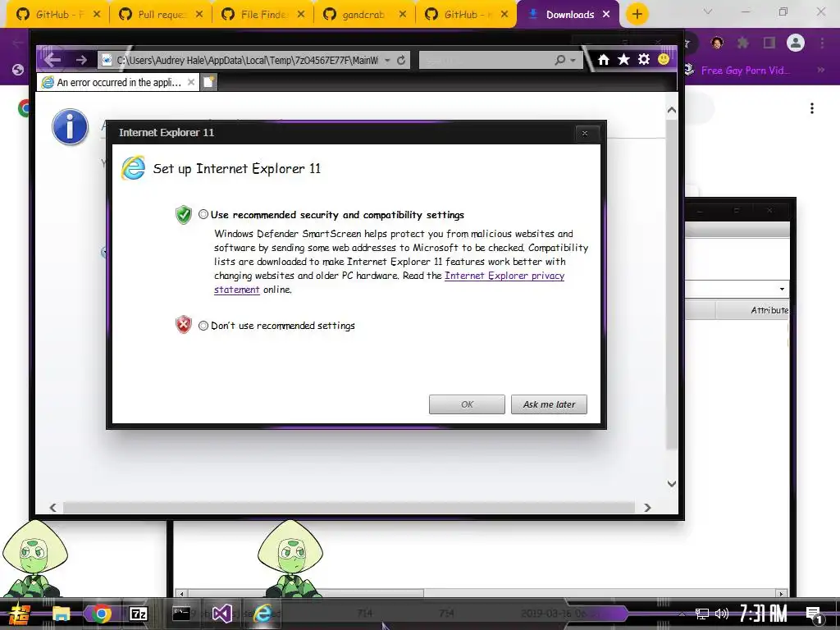Screen dimensions: 840x630
Task: Switch to 'An error occurred in the appli...' tab
Action: [118, 83]
